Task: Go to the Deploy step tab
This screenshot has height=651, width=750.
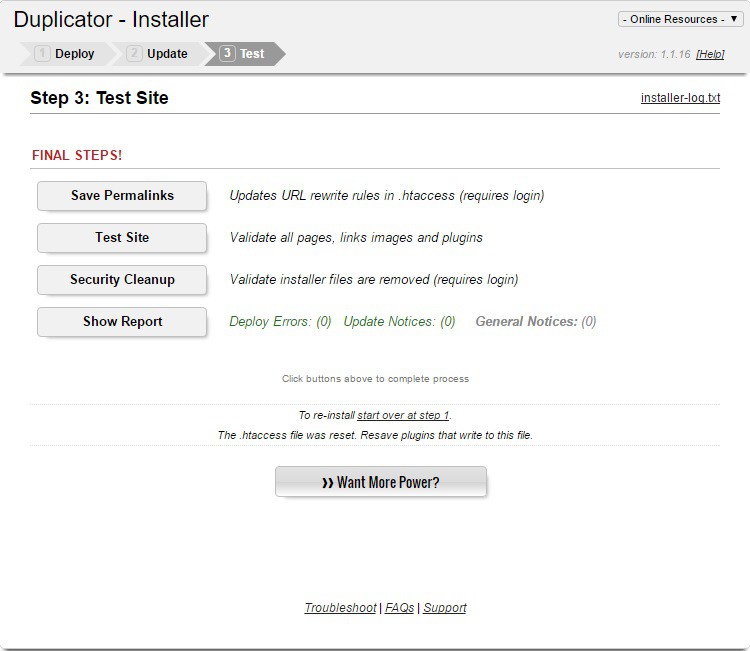Action: tap(66, 54)
